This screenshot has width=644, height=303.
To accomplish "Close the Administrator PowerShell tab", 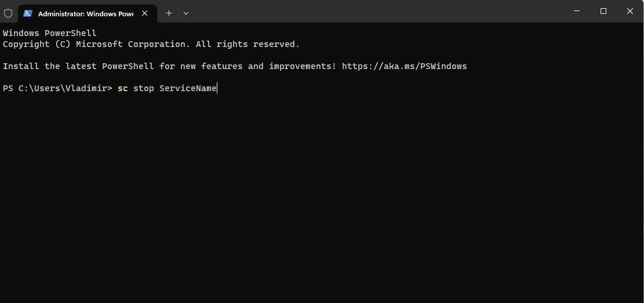I will click(145, 13).
